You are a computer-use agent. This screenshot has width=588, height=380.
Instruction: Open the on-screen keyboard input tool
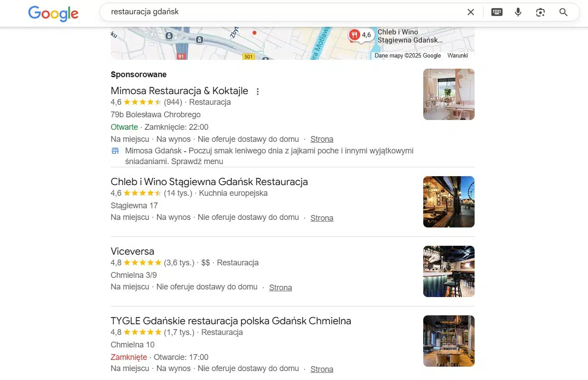(496, 12)
